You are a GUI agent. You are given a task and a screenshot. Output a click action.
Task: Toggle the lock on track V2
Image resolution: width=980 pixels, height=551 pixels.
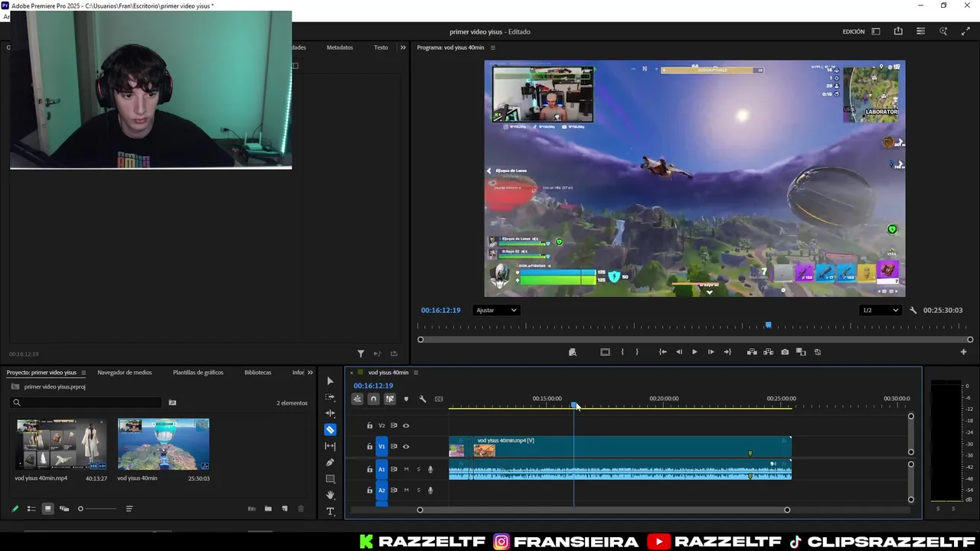coord(369,425)
